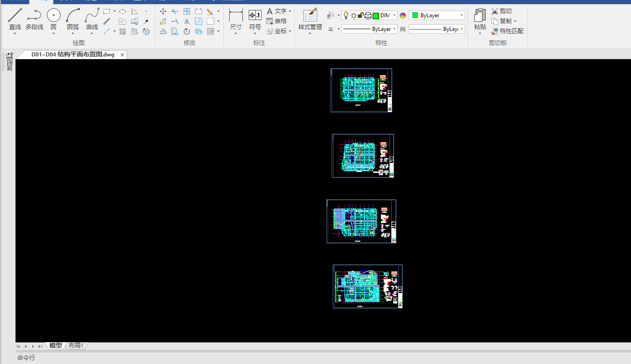
Task: Open rectangle tool dropdown arrow
Action: pyautogui.click(x=114, y=11)
